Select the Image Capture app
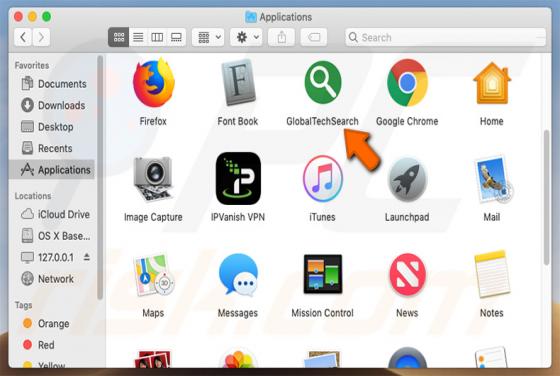560x376 pixels. (153, 179)
